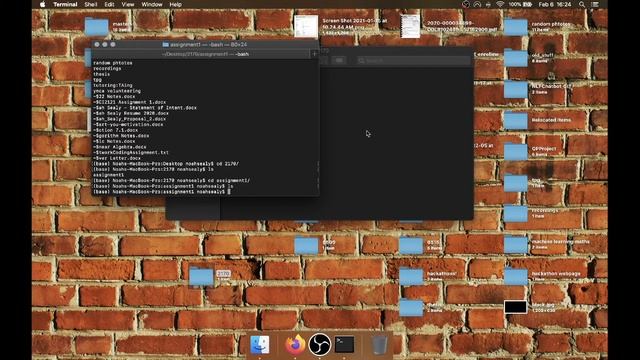Screen dimensions: 640x360
Task: Select the 'random photos' desktop folder
Action: 516,27
